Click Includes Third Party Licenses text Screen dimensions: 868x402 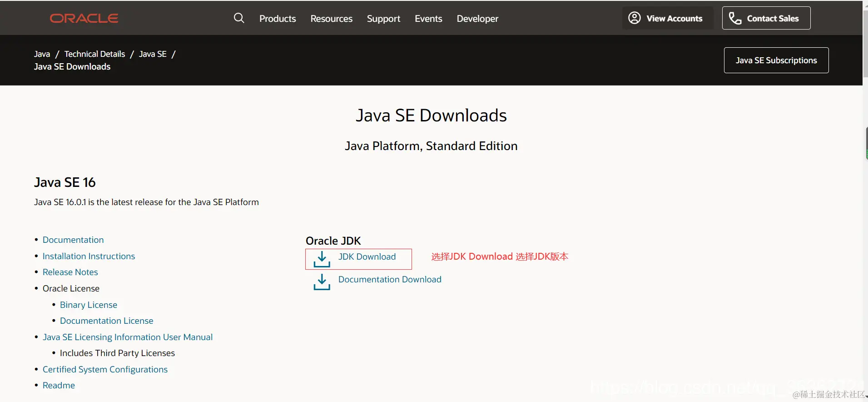(x=117, y=353)
